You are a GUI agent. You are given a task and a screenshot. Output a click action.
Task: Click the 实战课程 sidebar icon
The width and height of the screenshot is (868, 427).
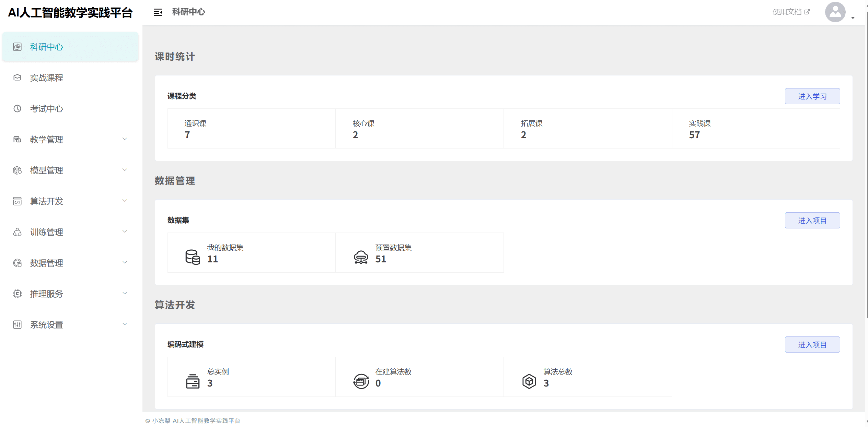[17, 78]
